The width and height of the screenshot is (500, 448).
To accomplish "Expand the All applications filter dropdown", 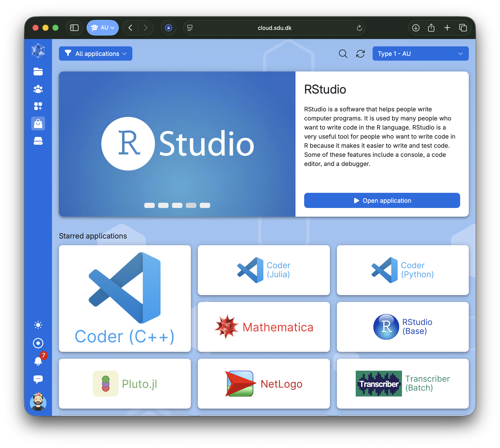I will tap(96, 54).
